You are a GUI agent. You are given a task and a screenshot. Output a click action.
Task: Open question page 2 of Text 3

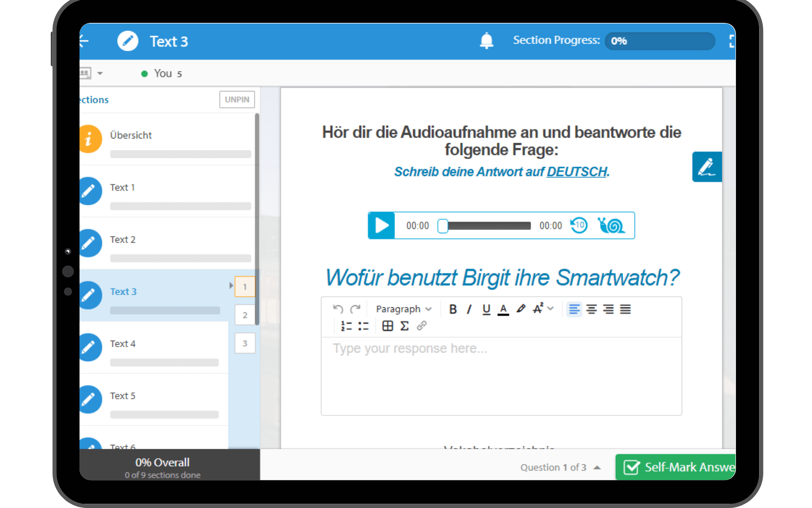245,315
